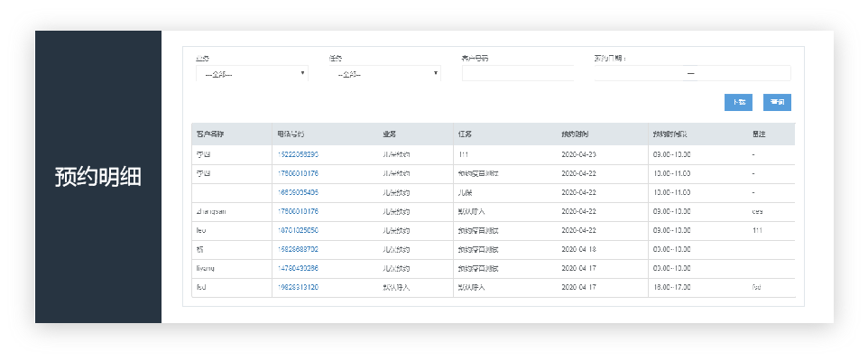Image resolution: width=868 pixels, height=361 pixels.
Task: Open the phone link in liwang row
Action: click(x=298, y=268)
